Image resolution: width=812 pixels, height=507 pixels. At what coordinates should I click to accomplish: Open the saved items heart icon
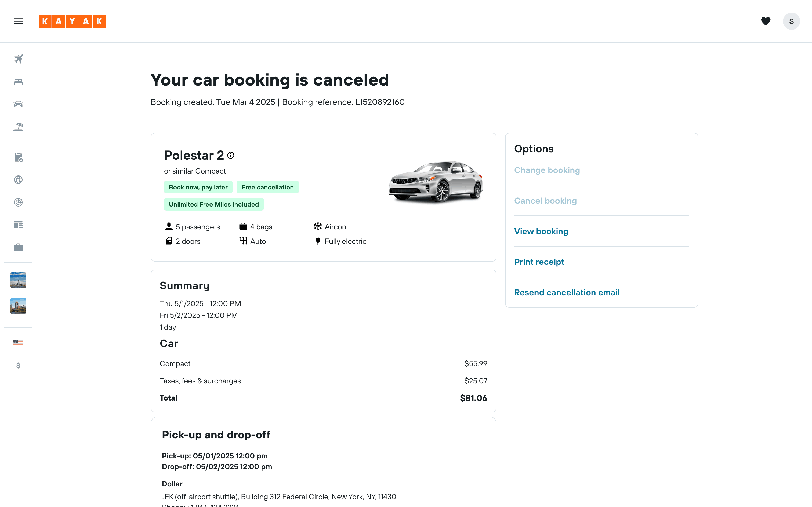[x=765, y=21]
